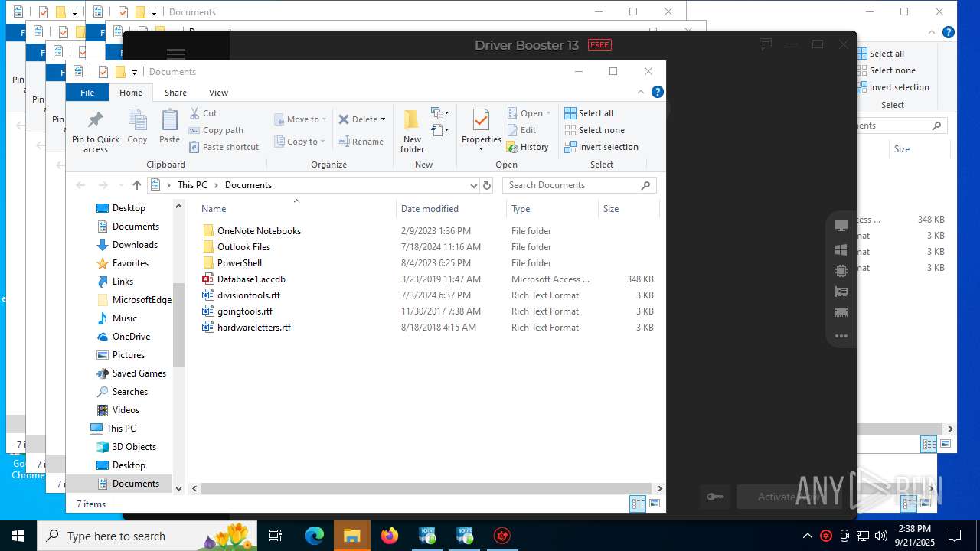The image size is (980, 551).
Task: Click the Search Documents field
Action: pyautogui.click(x=580, y=185)
